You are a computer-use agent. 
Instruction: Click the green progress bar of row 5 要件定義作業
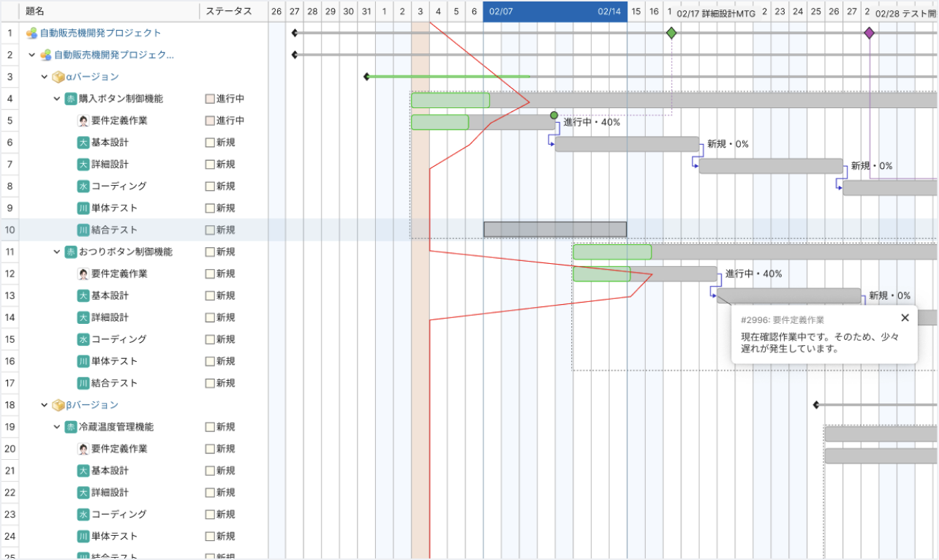pyautogui.click(x=440, y=122)
